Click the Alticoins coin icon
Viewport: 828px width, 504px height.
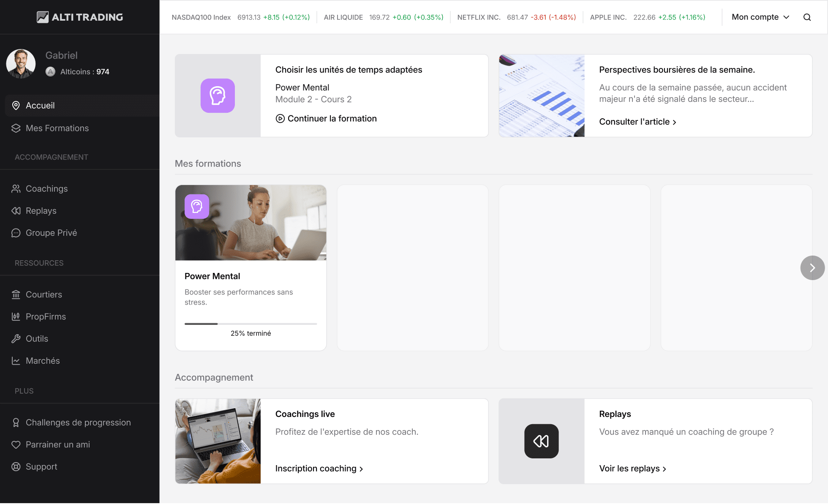coord(51,71)
